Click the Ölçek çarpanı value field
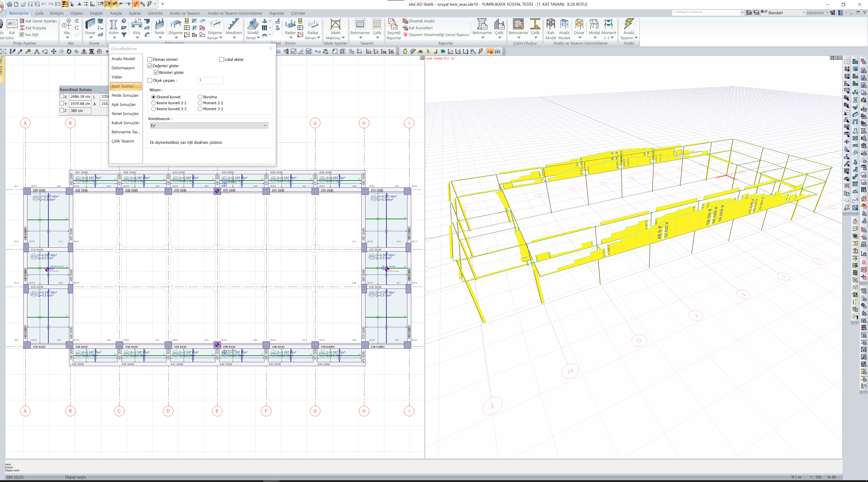This screenshot has height=482, width=868. click(211, 80)
